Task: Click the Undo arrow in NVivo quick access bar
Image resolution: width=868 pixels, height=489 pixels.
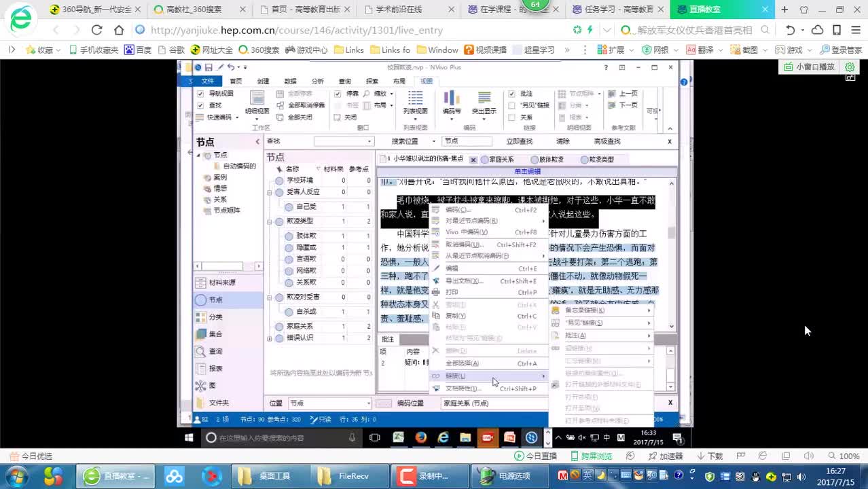Action: (x=231, y=67)
